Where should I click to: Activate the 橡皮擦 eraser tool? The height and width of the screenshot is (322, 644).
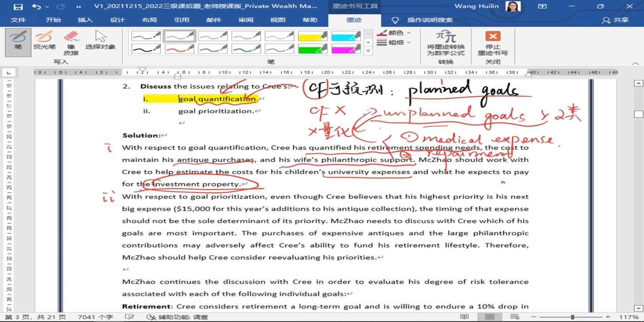[71, 42]
